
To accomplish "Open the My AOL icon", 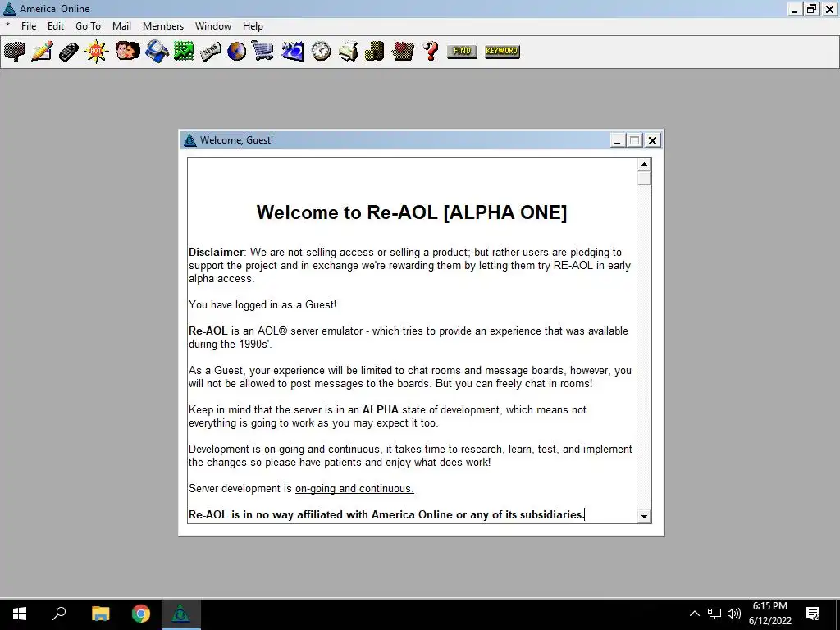I will pos(293,52).
